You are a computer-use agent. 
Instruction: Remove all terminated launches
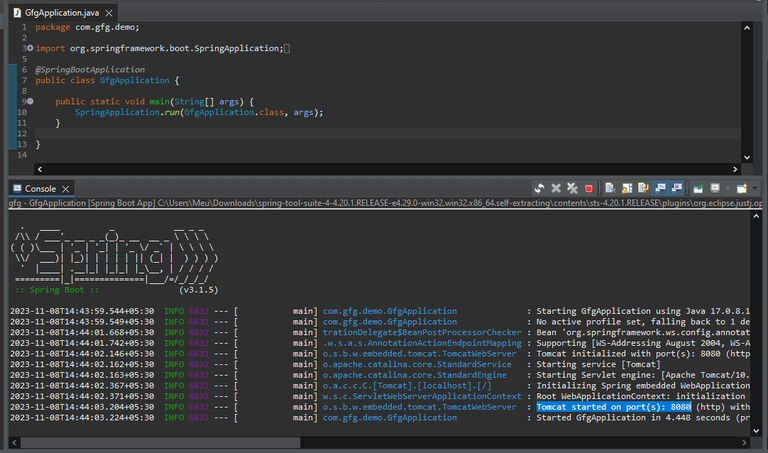pos(572,188)
